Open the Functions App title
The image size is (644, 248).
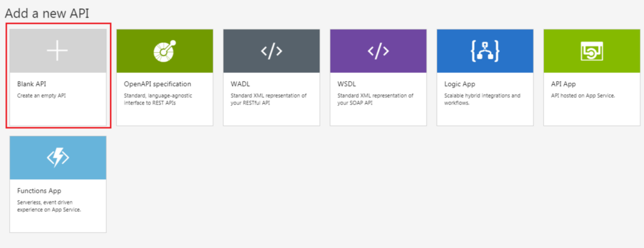click(39, 191)
